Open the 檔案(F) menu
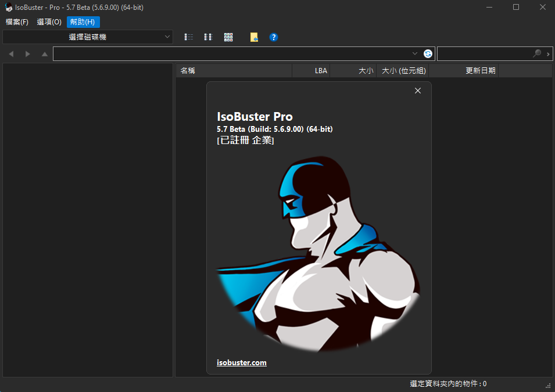This screenshot has height=392, width=555. pyautogui.click(x=17, y=22)
